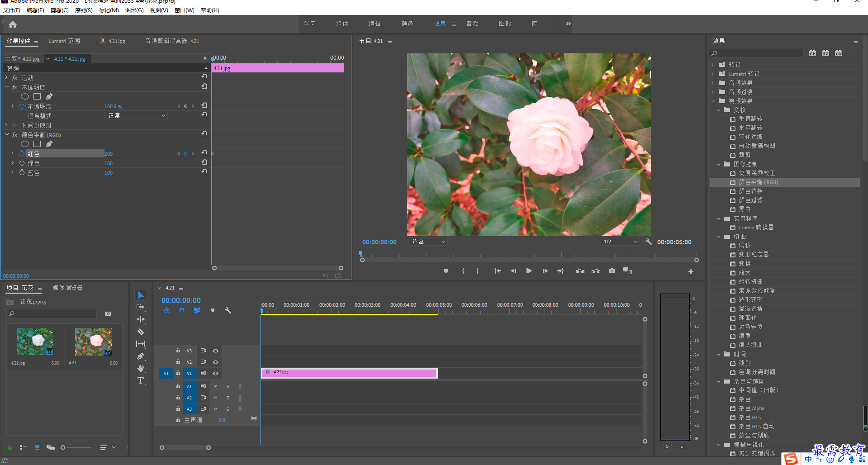868x465 pixels.
Task: Open Button Editor plus icon in Program monitor
Action: 691,272
